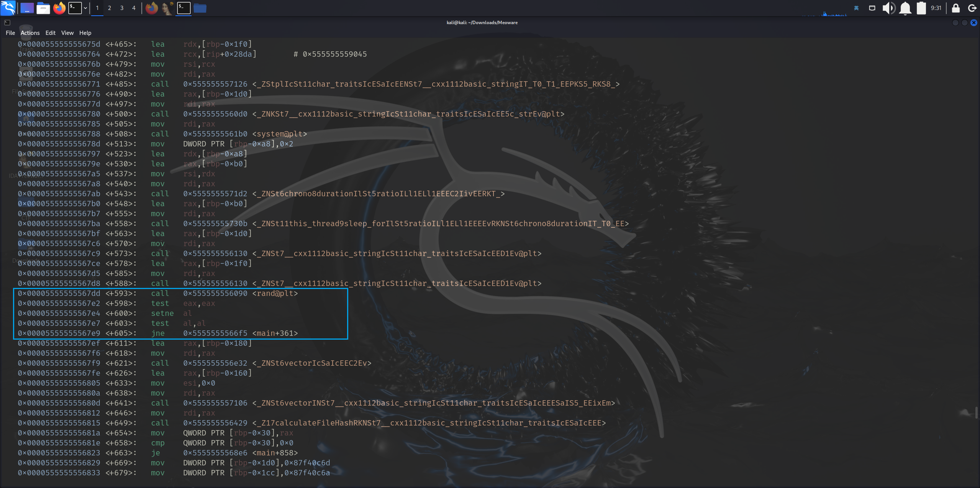Launch Firefox from the panel launcher
The width and height of the screenshot is (980, 488).
point(59,8)
